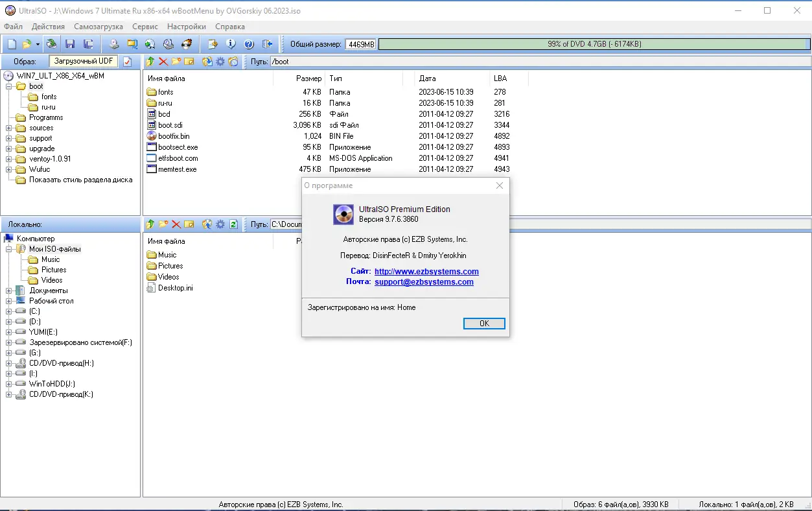
Task: Follow the support@ezbsystems.com email link
Action: click(x=424, y=282)
